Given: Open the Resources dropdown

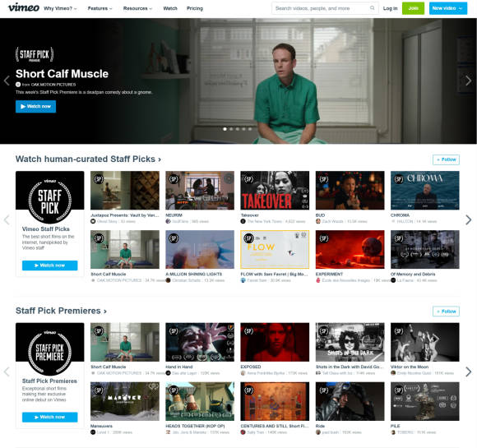Looking at the screenshot, I should click(x=137, y=8).
